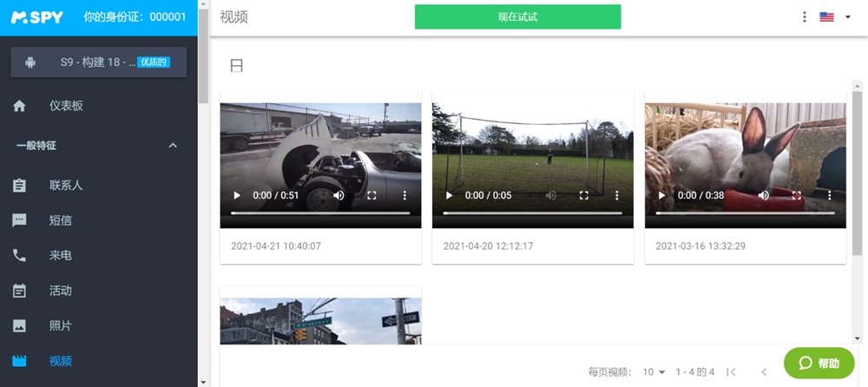Viewport: 868px width, 387px height.
Task: Open the language dropdown arrow
Action: tap(847, 17)
